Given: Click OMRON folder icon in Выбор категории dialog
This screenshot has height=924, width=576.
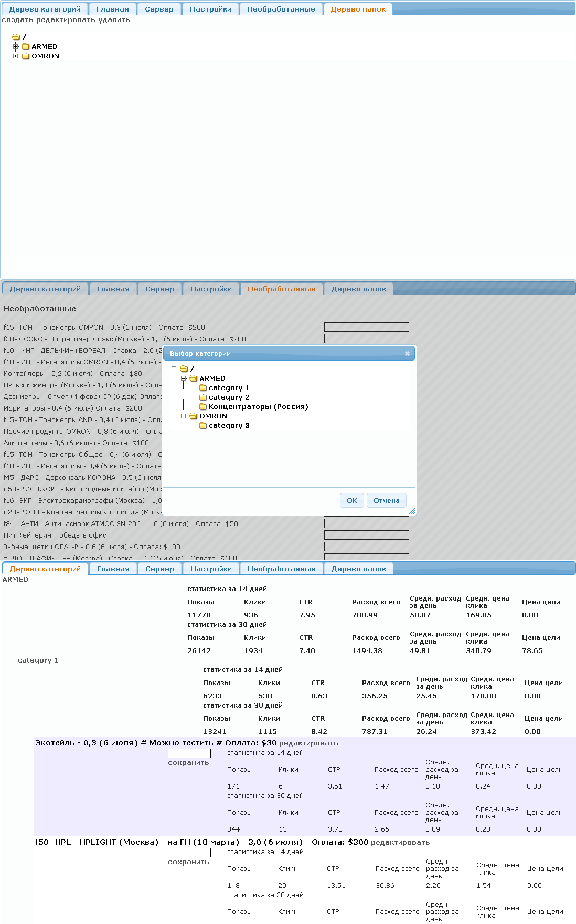Looking at the screenshot, I should pos(193,416).
